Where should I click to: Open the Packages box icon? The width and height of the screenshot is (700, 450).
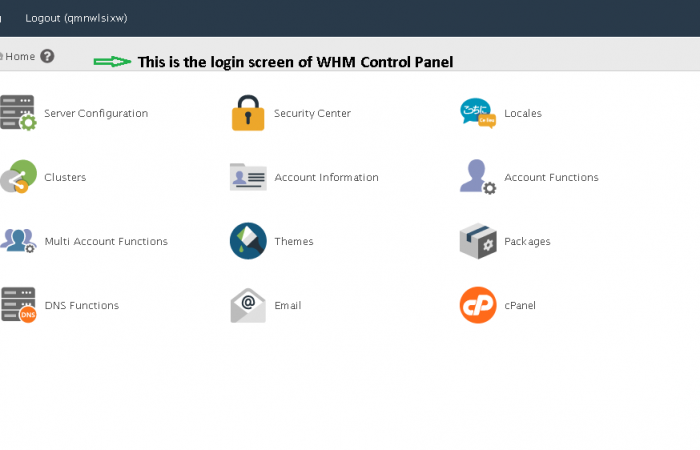pos(478,241)
